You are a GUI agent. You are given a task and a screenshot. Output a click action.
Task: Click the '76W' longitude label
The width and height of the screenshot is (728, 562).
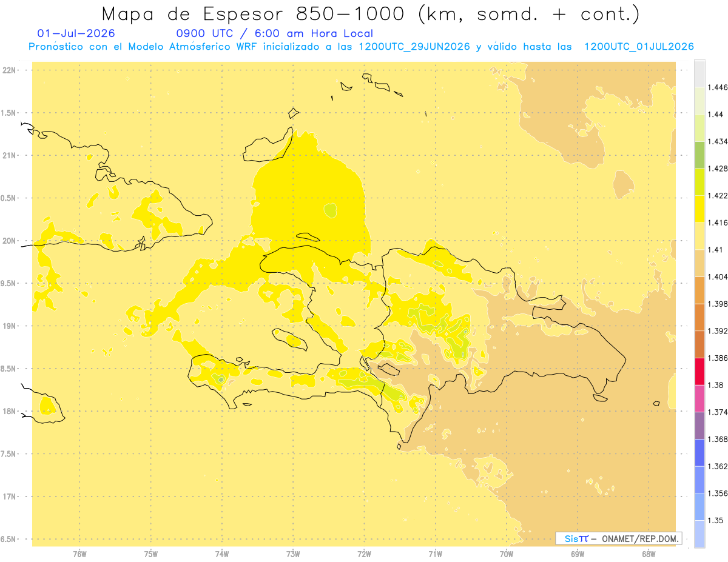coord(79,554)
